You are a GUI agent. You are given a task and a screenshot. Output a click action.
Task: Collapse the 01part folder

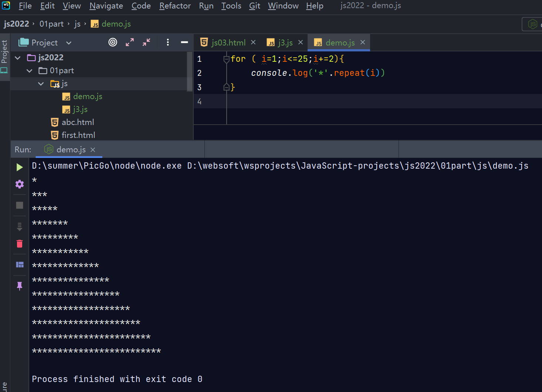29,71
